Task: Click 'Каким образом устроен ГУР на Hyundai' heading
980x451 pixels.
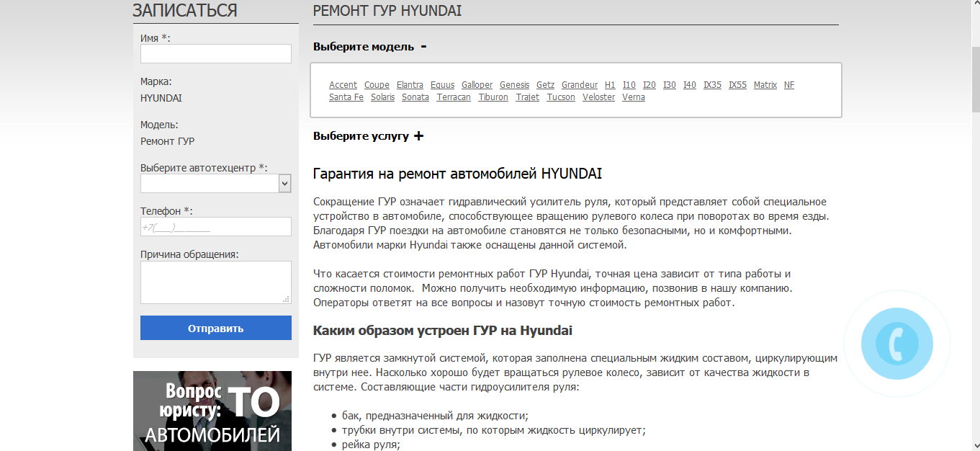Action: pos(443,331)
